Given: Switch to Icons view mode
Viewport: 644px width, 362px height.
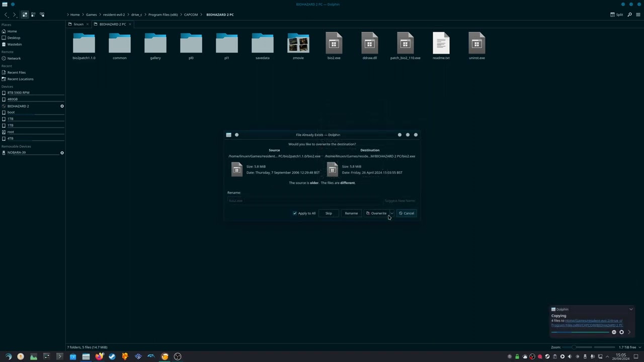Looking at the screenshot, I should (25, 15).
